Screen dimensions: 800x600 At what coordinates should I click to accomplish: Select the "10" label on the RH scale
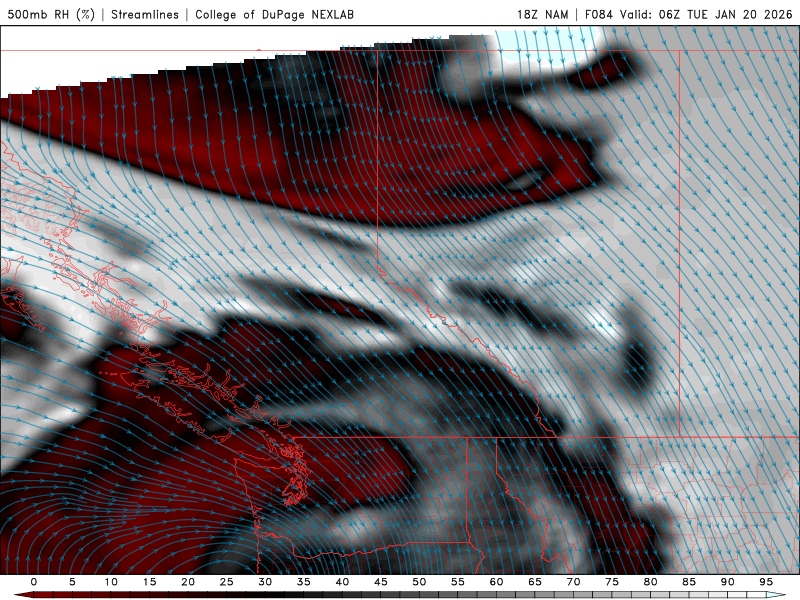(111, 582)
